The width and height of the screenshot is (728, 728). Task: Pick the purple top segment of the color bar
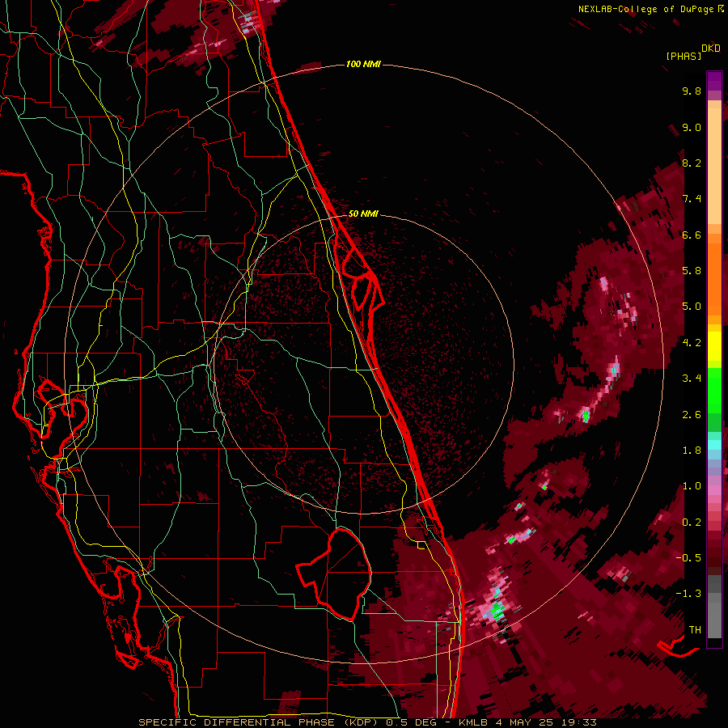(x=714, y=81)
